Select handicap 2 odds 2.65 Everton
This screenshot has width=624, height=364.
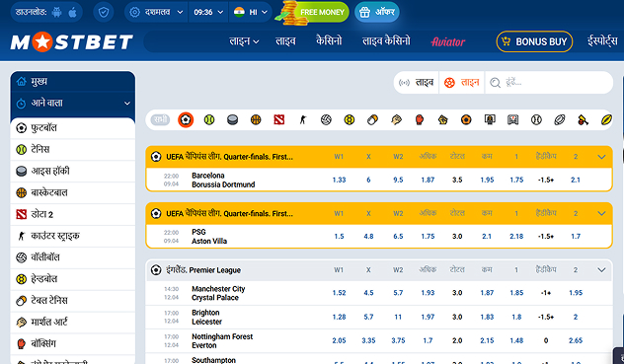pos(576,340)
